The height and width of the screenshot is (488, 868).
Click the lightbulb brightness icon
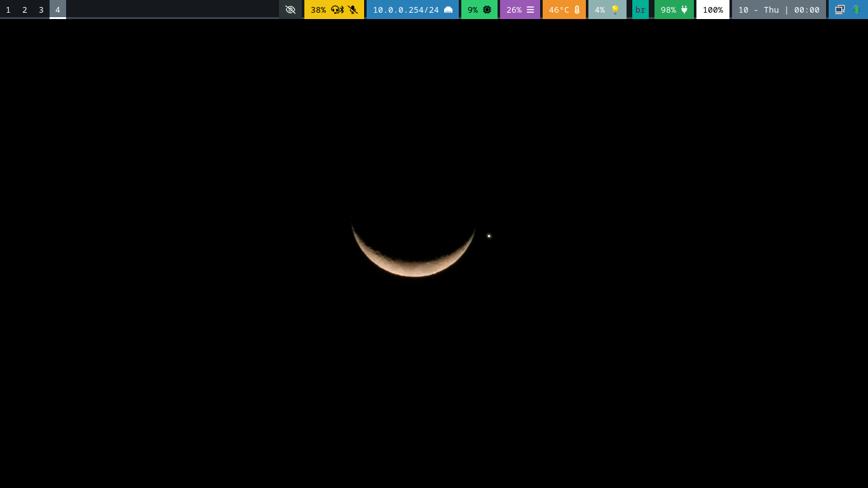pyautogui.click(x=615, y=10)
